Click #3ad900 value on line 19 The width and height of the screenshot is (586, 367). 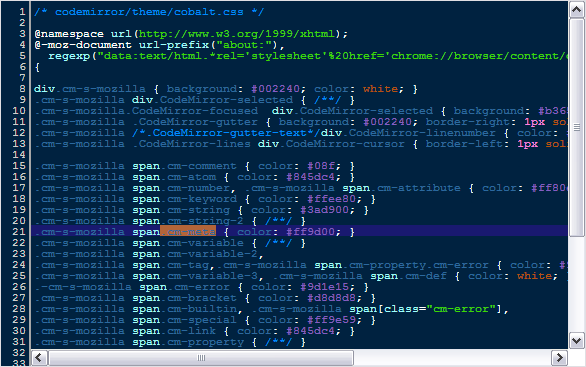tap(324, 210)
